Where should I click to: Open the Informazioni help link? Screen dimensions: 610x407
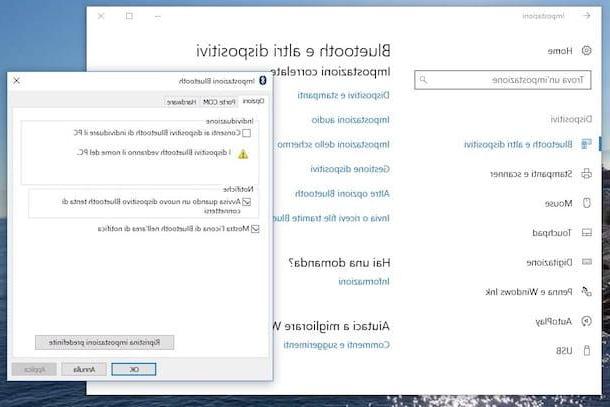364,281
